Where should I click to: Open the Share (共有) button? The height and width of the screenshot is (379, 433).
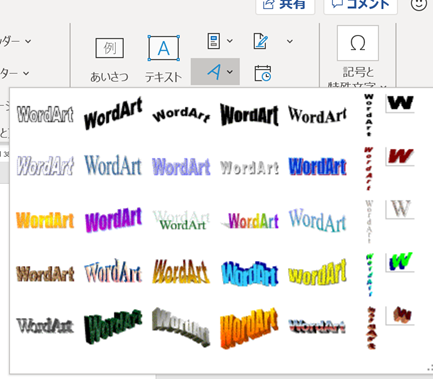tap(285, 5)
